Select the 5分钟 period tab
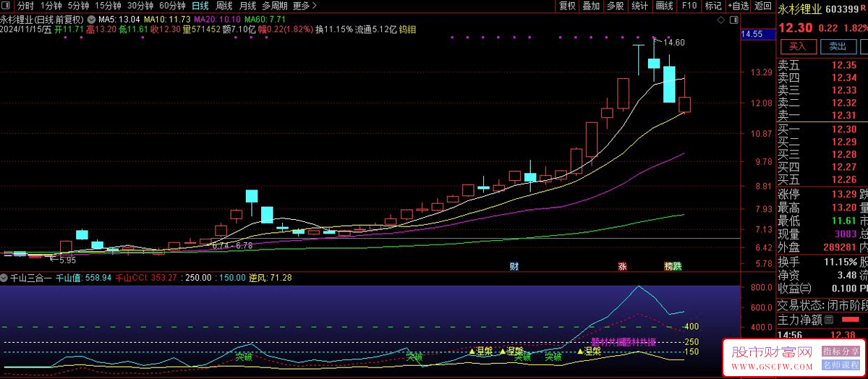 click(x=79, y=6)
